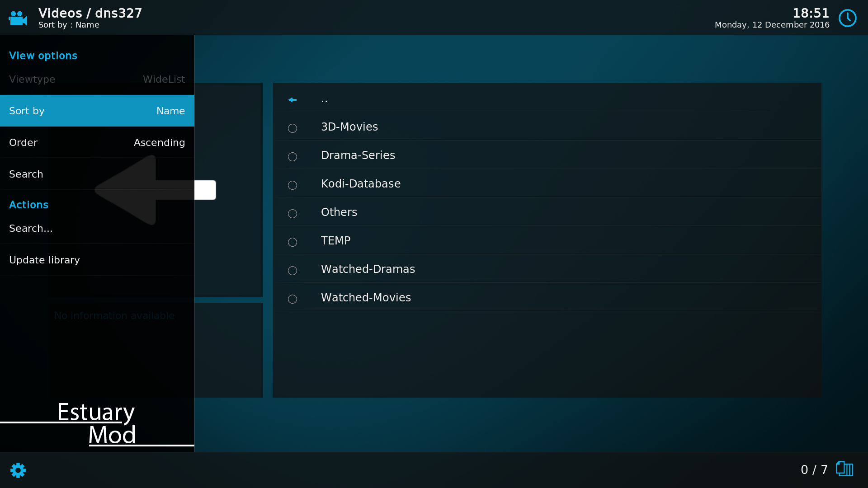This screenshot has width=868, height=488.
Task: Open the TEMP folder
Action: 547,240
